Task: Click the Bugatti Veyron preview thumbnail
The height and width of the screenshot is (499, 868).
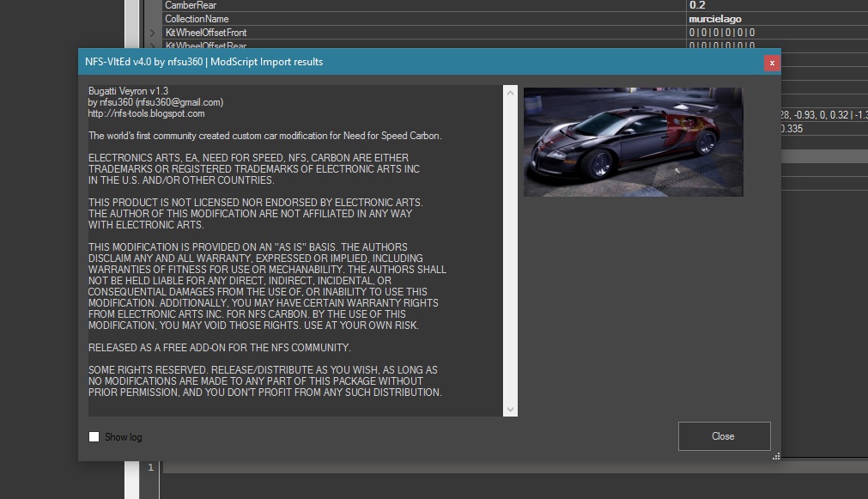Action: point(633,141)
